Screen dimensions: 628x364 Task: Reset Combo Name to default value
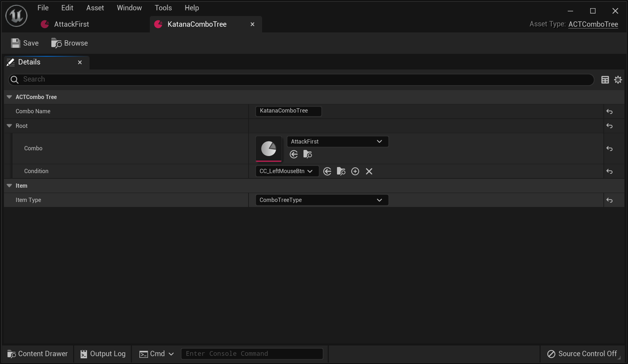click(609, 111)
